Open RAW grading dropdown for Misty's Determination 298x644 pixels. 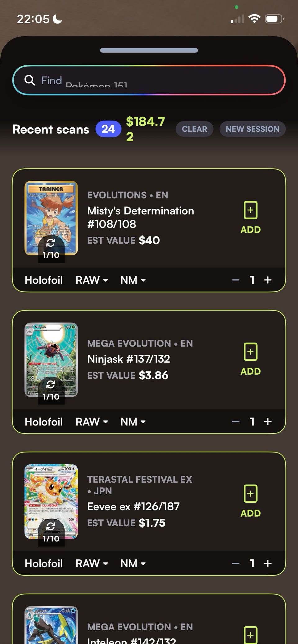click(92, 280)
